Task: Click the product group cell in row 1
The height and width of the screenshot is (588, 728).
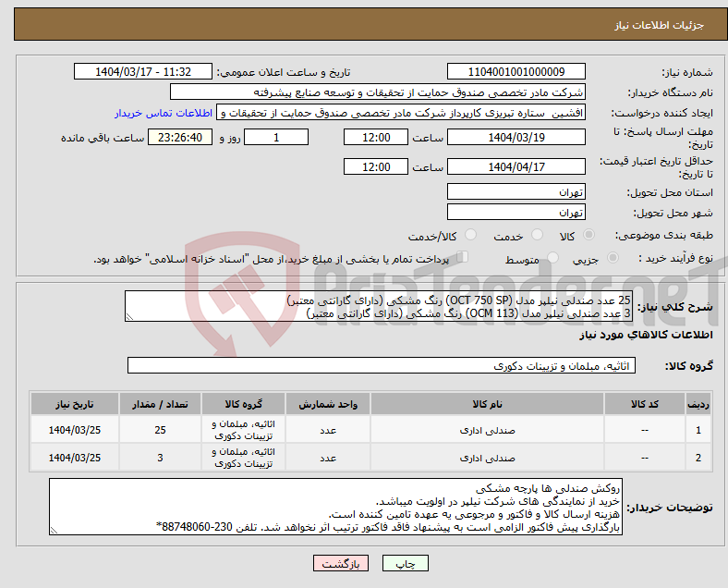Action: 243,430
